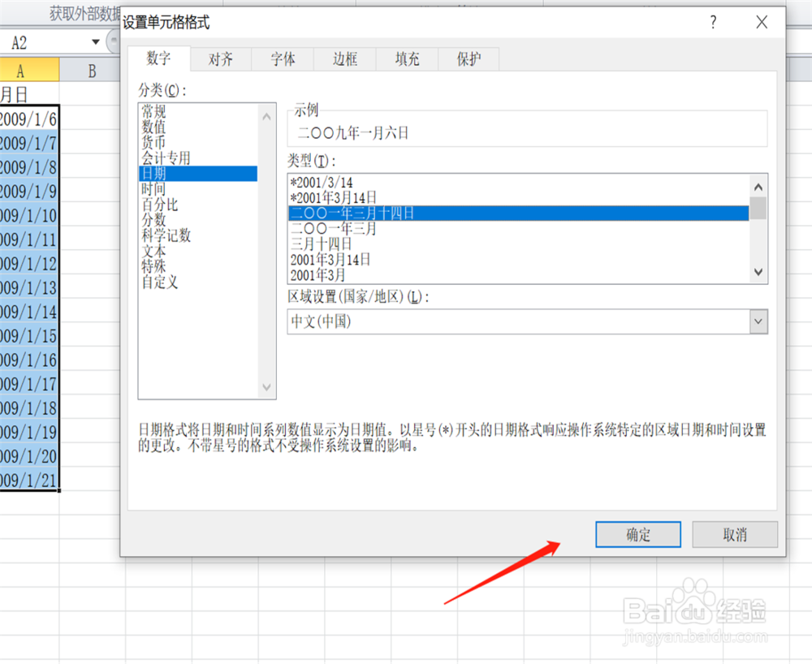812x664 pixels.
Task: Select type 二○○一年三月
Action: click(x=518, y=229)
